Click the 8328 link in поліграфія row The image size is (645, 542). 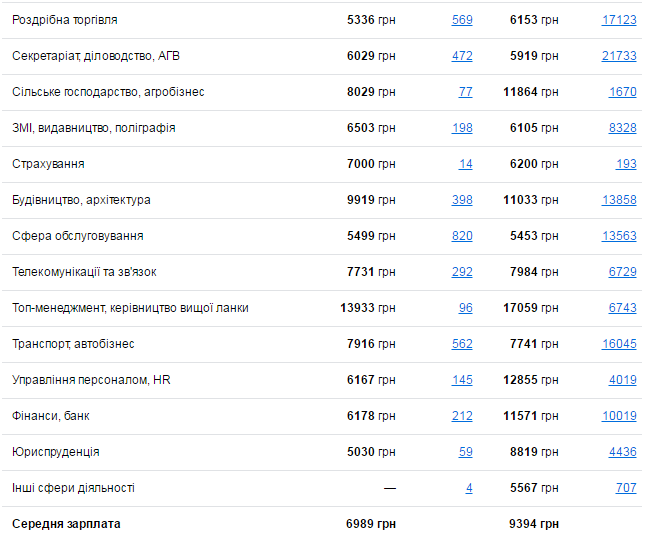(x=622, y=128)
